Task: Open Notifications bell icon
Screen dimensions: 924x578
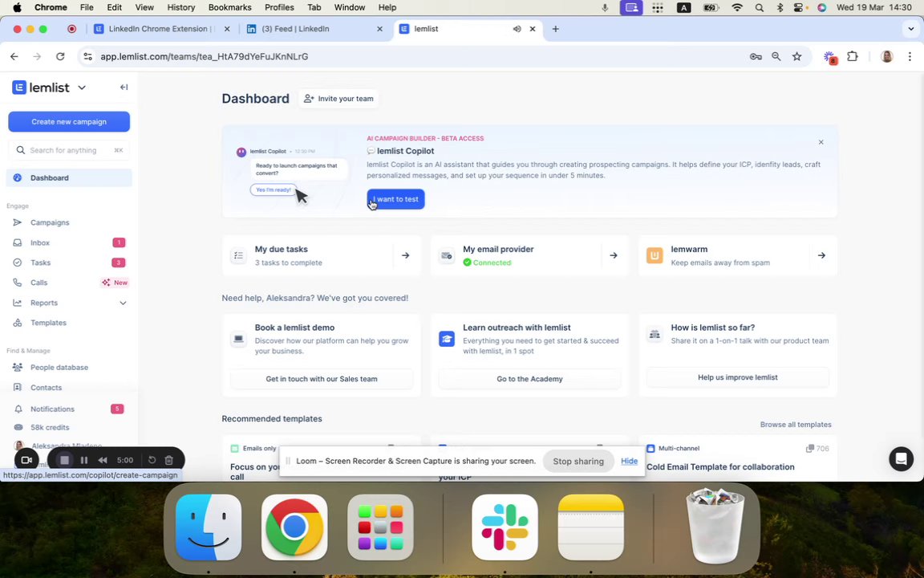Action: [x=18, y=409]
